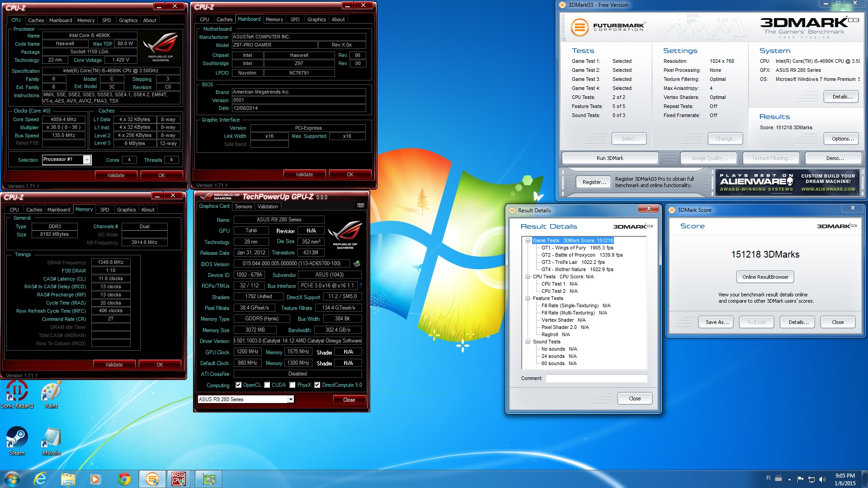Image resolution: width=868 pixels, height=488 pixels.
Task: Toggle the DirectCompute 5.0 checkbox
Action: (x=317, y=385)
